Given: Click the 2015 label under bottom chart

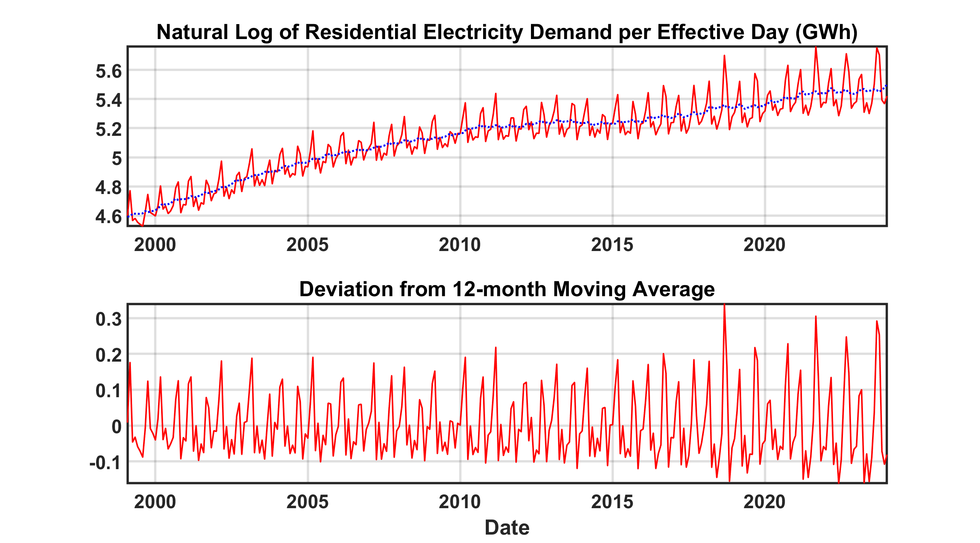Looking at the screenshot, I should 612,502.
